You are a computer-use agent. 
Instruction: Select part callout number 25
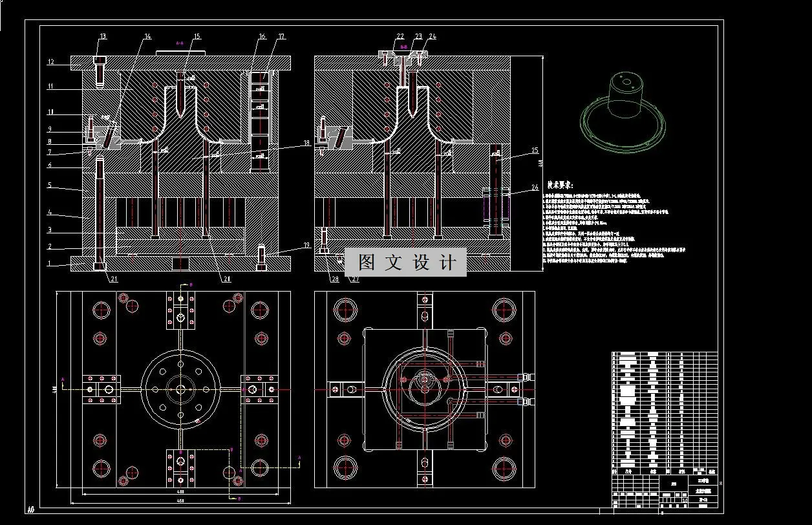535,150
